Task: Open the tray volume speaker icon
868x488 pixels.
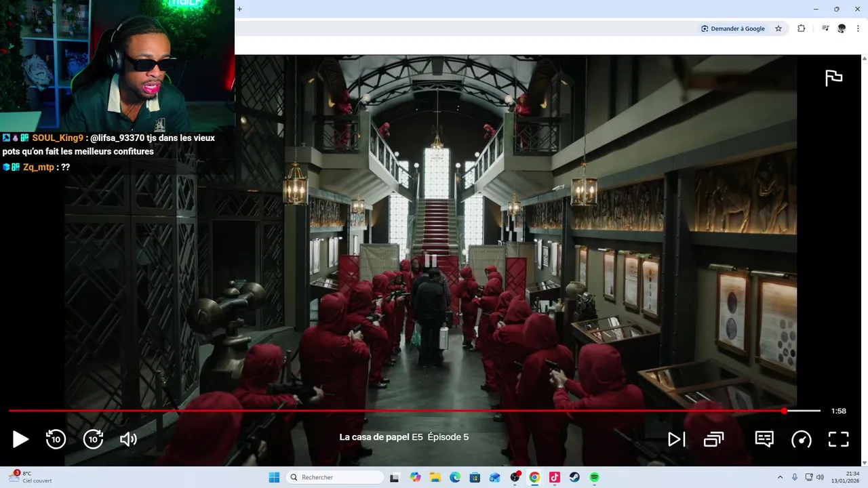Action: [820, 477]
